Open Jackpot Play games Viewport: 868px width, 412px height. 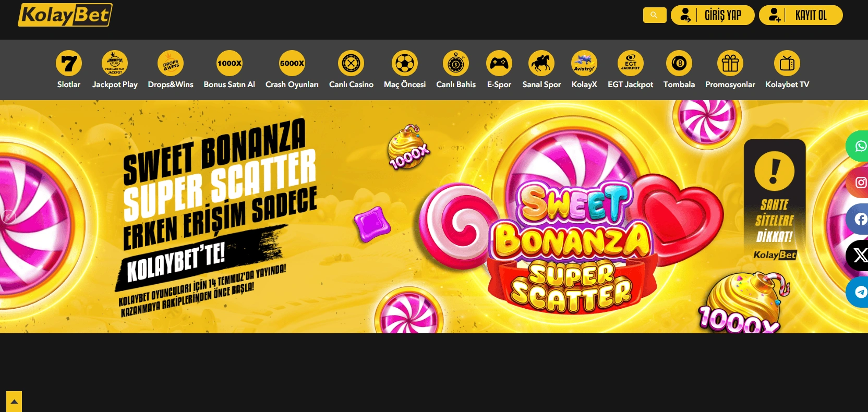[115, 63]
